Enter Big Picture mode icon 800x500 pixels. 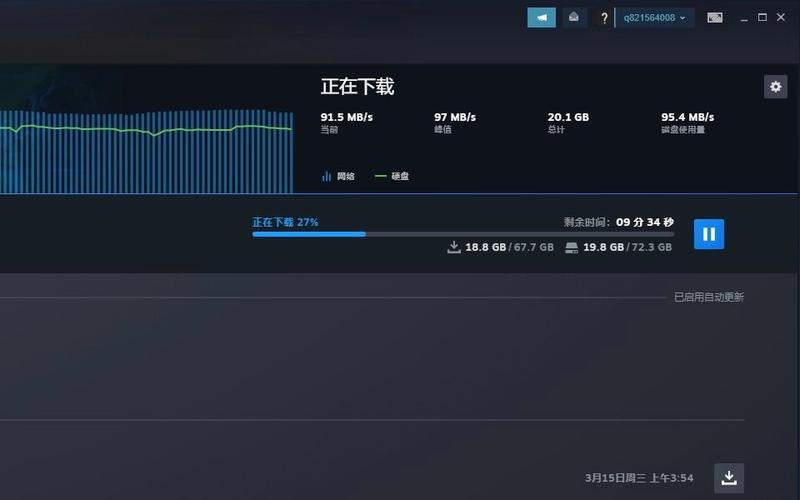coord(715,18)
